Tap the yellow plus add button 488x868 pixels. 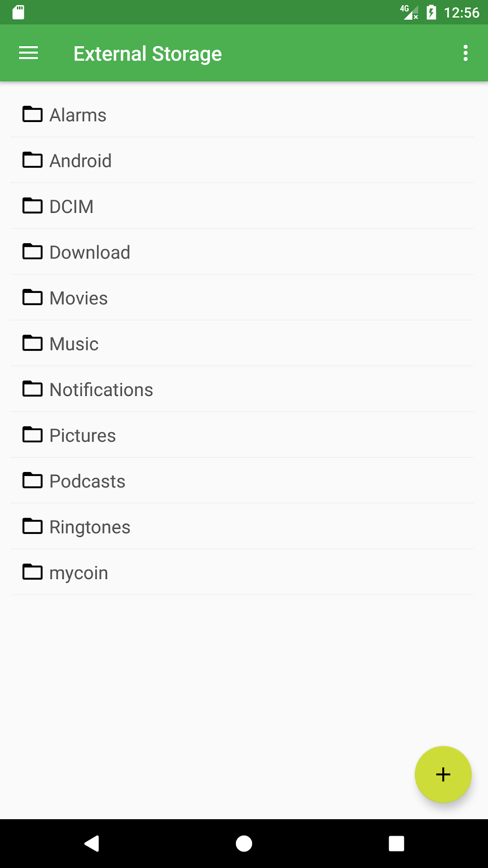[443, 774]
